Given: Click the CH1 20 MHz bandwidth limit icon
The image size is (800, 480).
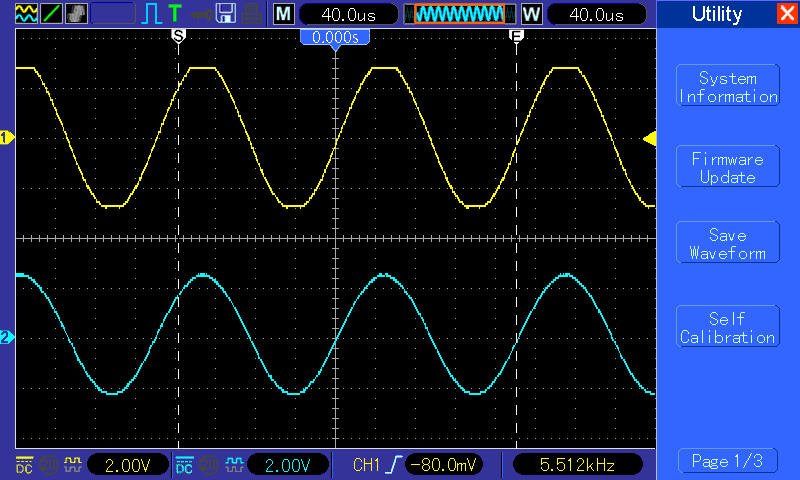Looking at the screenshot, I should pyautogui.click(x=49, y=465).
